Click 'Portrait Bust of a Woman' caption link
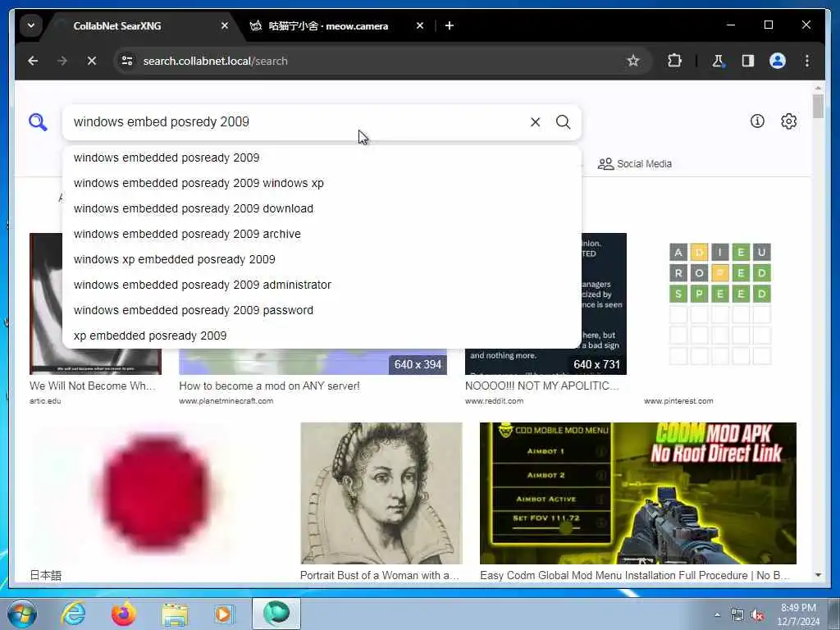This screenshot has width=840, height=630. (x=379, y=575)
